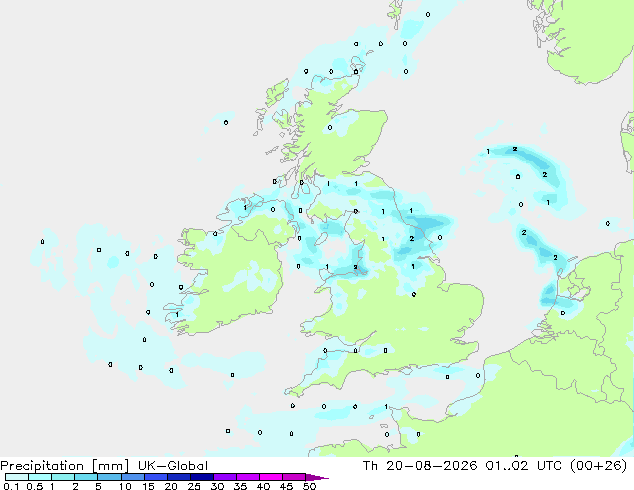This screenshot has width=634, height=490.
Task: Click the '30' legend scale label
Action: click(x=217, y=486)
